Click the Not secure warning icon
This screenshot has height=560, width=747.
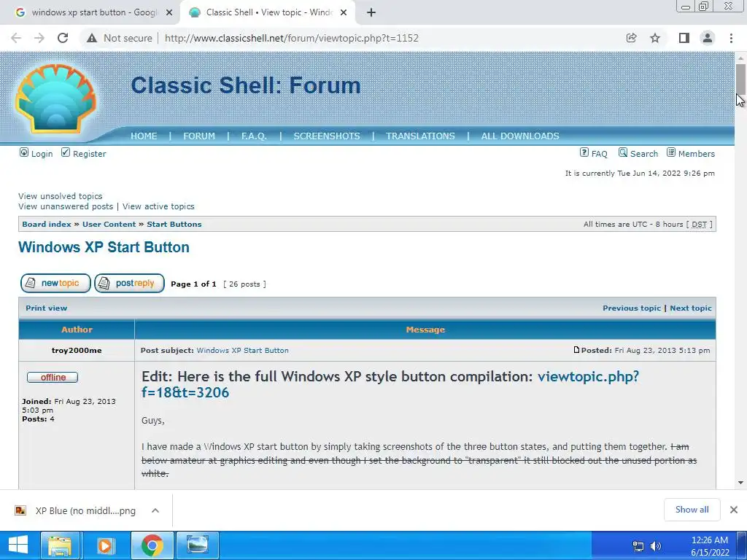coord(92,38)
